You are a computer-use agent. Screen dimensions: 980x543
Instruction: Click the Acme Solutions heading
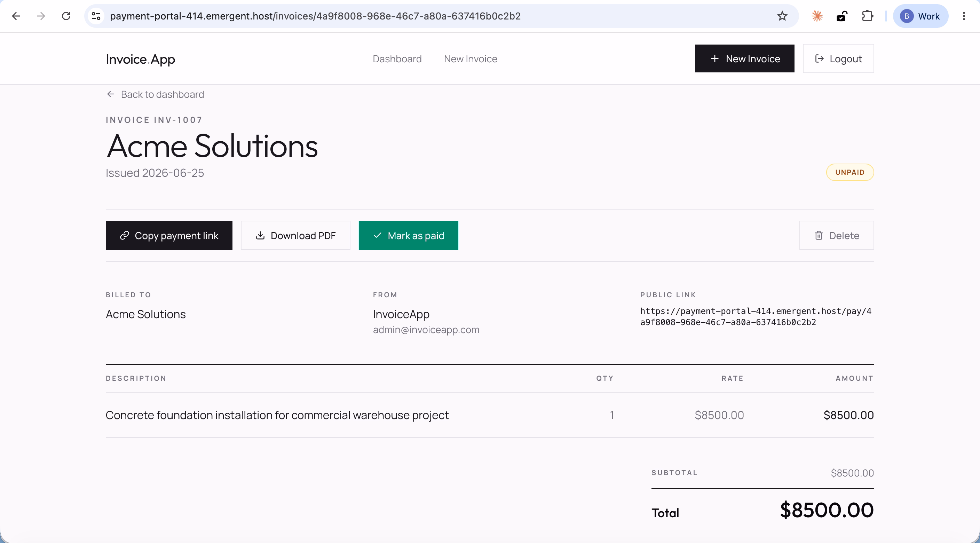[212, 146]
